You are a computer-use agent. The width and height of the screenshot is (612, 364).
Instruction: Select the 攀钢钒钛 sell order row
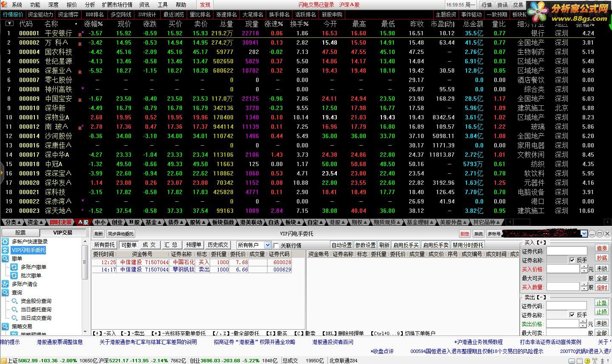coord(192,270)
